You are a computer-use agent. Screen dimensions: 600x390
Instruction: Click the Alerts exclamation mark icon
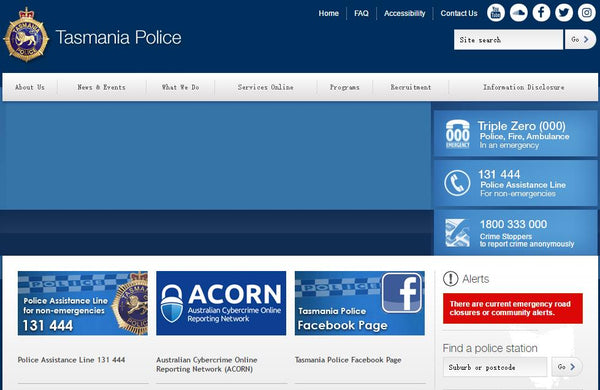click(x=450, y=279)
